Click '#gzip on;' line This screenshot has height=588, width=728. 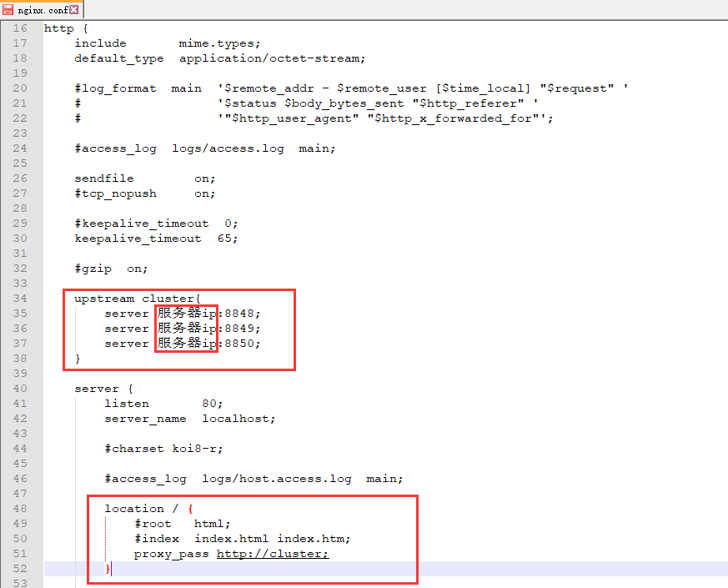tap(111, 269)
